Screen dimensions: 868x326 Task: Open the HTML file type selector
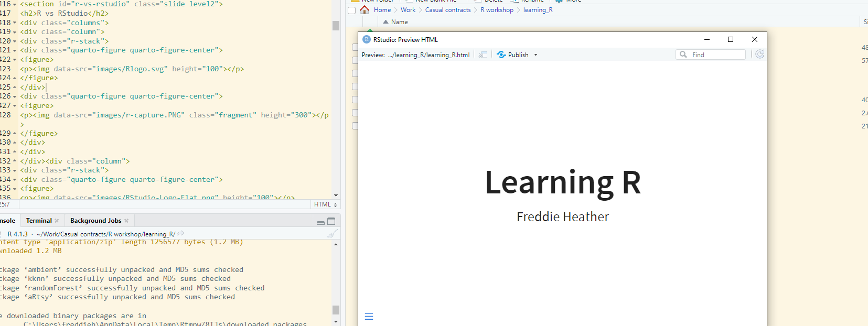(x=325, y=204)
